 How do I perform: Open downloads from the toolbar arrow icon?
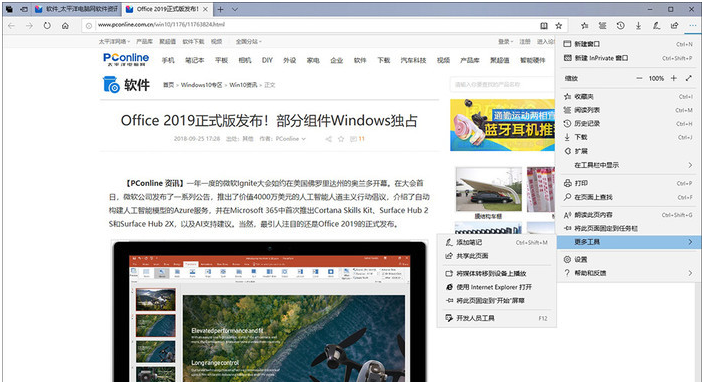[638, 26]
